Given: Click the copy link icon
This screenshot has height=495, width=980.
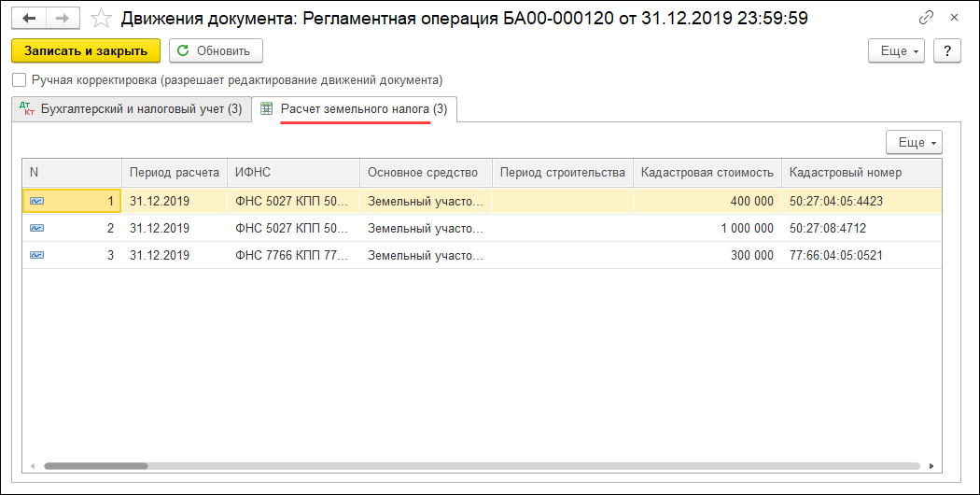Looking at the screenshot, I should 926,18.
